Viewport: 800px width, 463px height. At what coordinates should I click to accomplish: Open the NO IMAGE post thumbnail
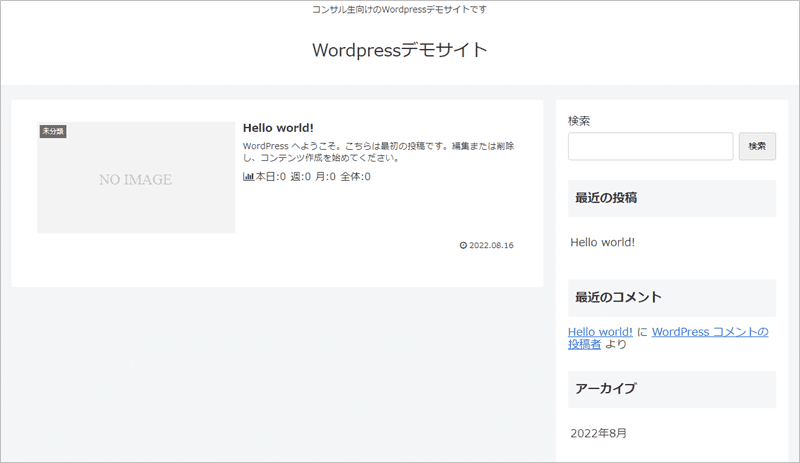click(x=136, y=180)
